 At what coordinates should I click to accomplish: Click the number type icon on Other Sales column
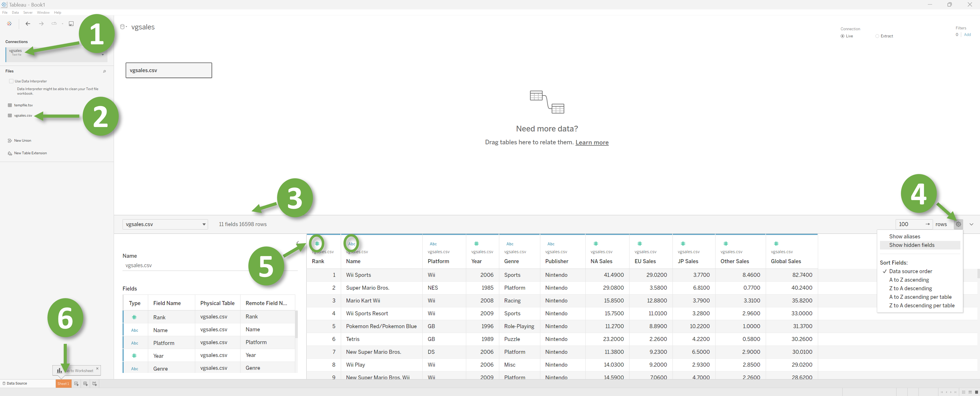click(x=725, y=244)
